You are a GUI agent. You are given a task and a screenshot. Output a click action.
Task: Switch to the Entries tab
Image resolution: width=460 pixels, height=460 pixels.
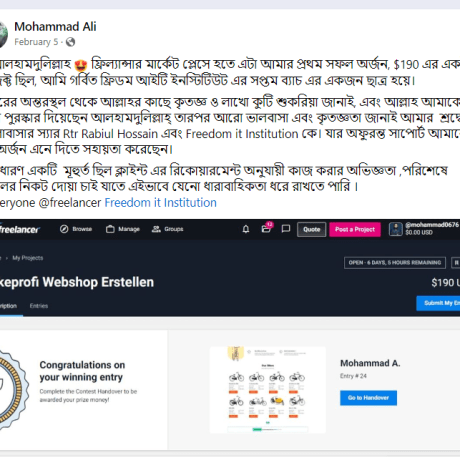coord(39,306)
